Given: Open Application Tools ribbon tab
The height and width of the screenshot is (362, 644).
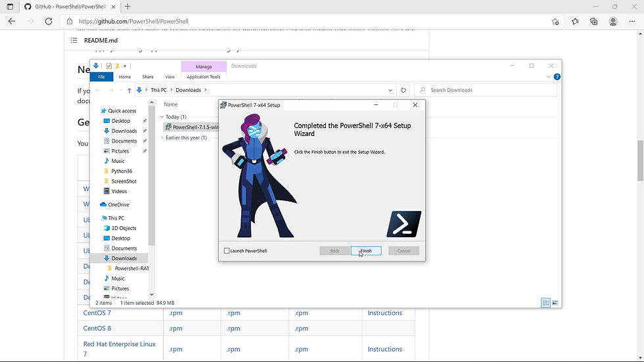Looking at the screenshot, I should pyautogui.click(x=203, y=77).
